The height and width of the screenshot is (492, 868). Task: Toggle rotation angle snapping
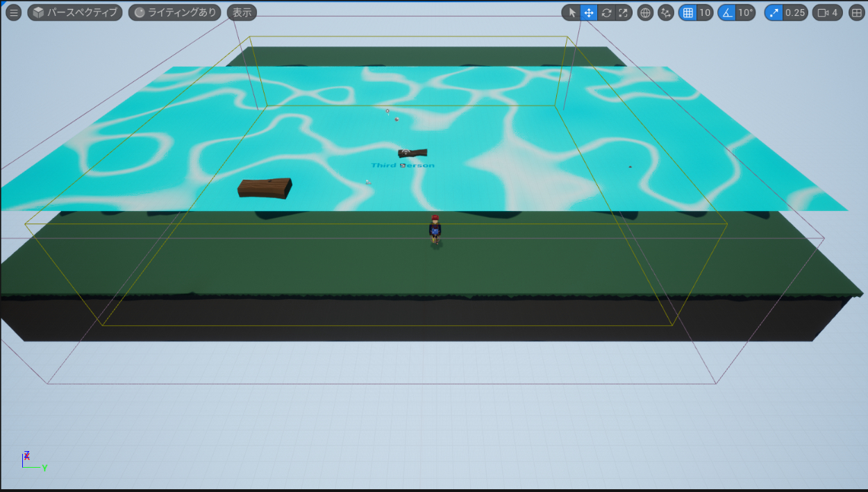726,12
